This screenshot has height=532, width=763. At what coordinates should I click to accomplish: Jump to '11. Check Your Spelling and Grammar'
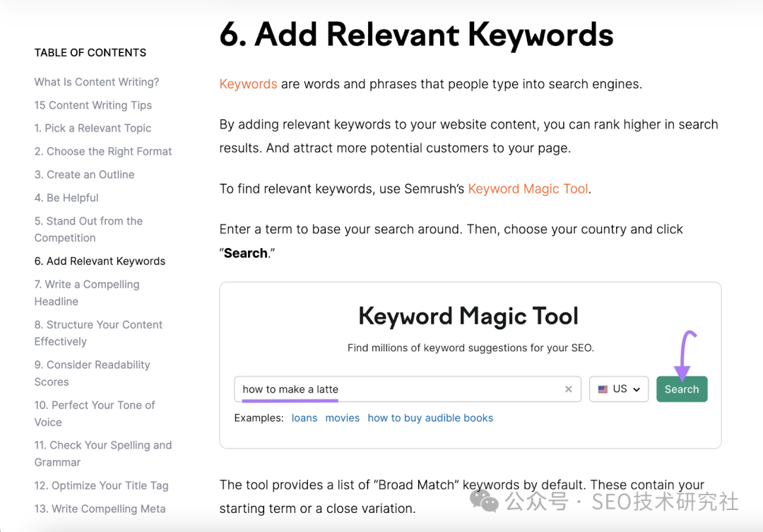[103, 454]
